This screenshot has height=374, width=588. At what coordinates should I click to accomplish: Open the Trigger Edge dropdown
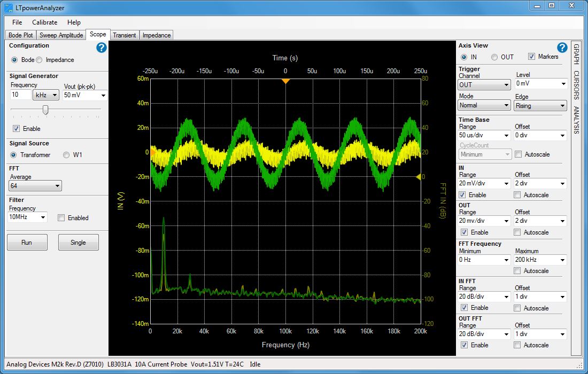pos(540,105)
